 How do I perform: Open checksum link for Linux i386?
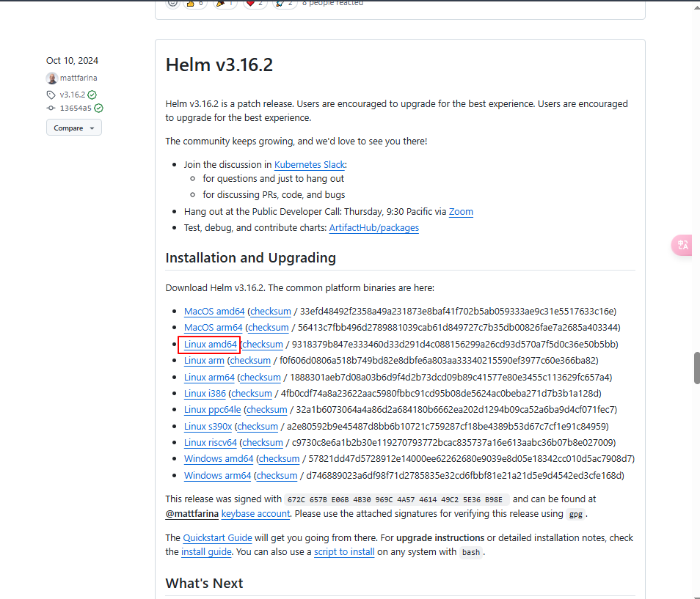(x=252, y=394)
